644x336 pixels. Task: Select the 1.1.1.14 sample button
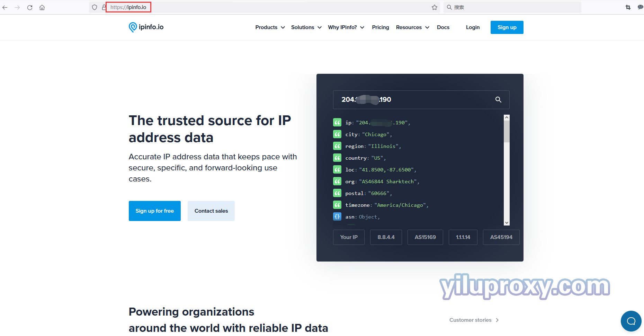tap(463, 237)
